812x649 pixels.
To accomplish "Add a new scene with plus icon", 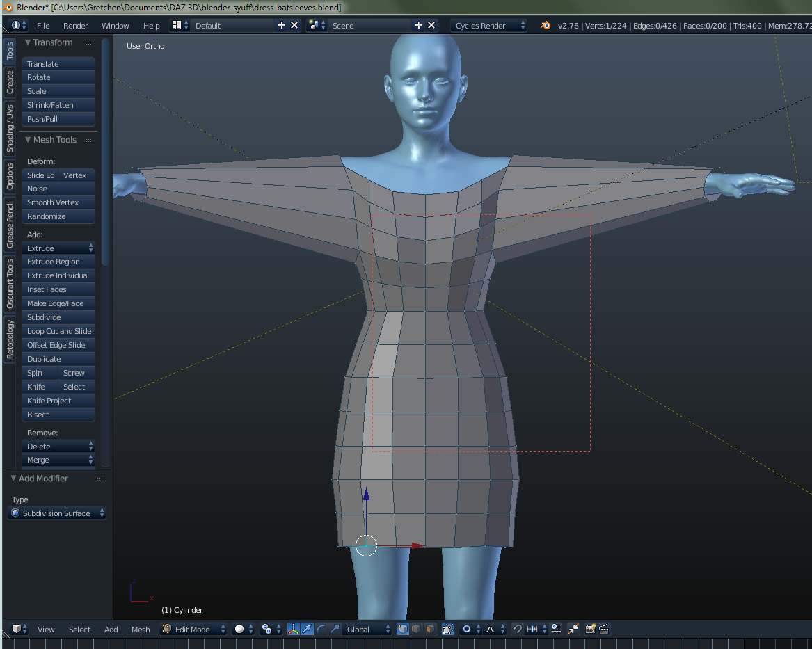I will pos(419,25).
